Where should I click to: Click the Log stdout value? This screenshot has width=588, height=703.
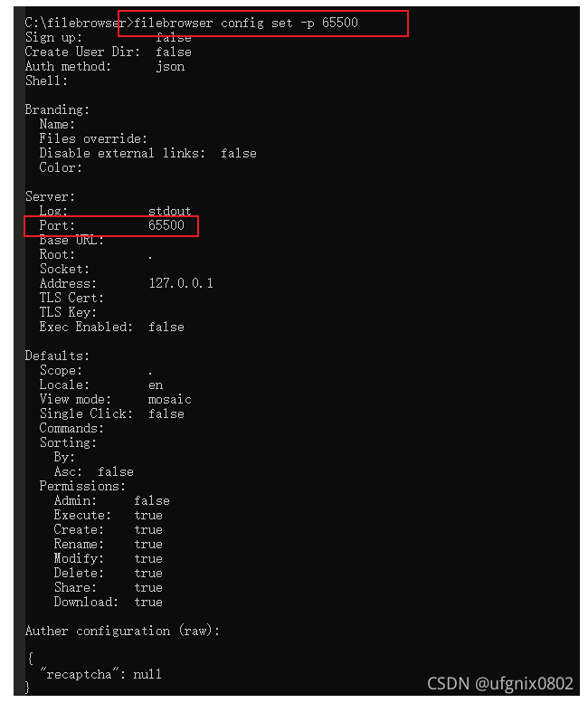click(x=170, y=211)
